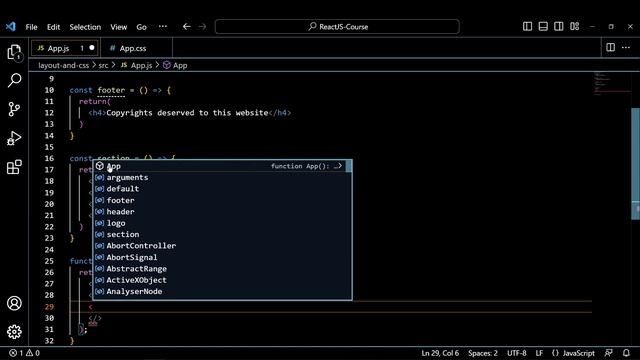Open the Run and Debug view
The image size is (640, 360).
click(x=14, y=138)
